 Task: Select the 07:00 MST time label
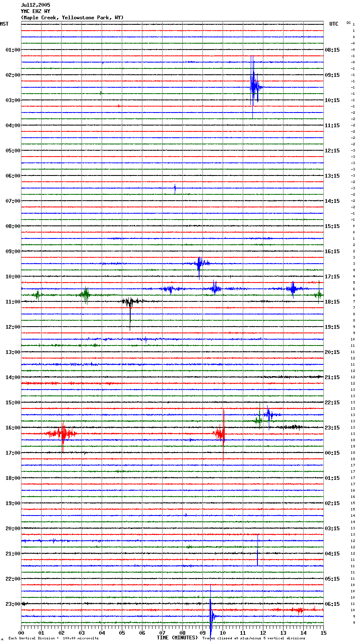tap(13, 201)
